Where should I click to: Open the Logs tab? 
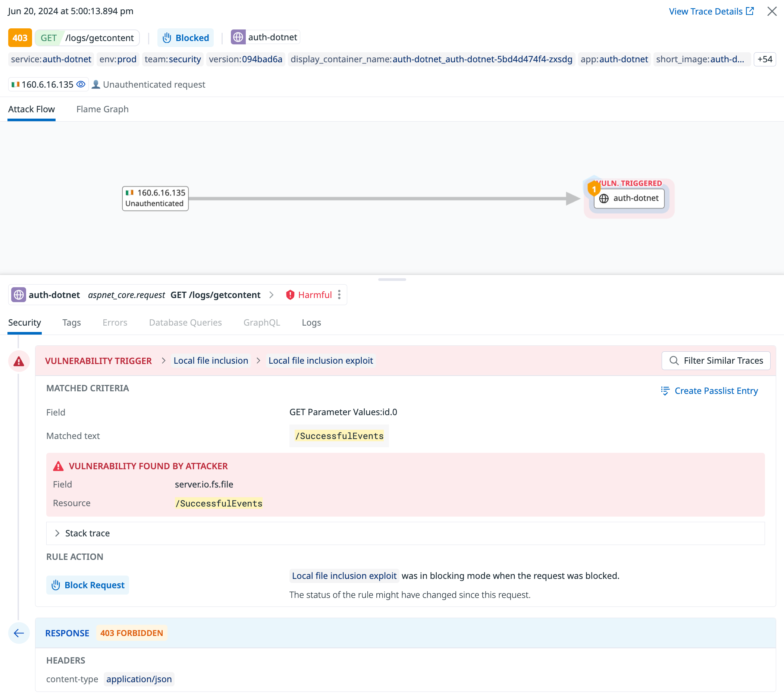point(311,323)
